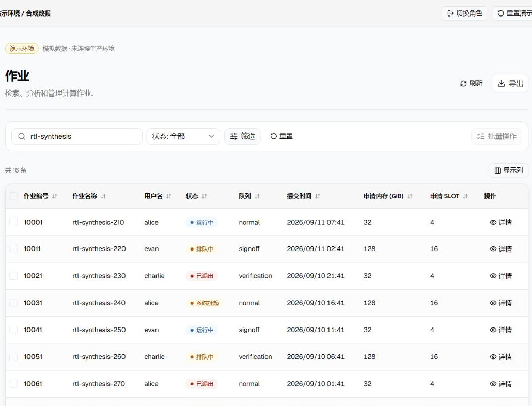The height and width of the screenshot is (406, 532).
Task: Check the box for job 10061
Action: (13, 384)
